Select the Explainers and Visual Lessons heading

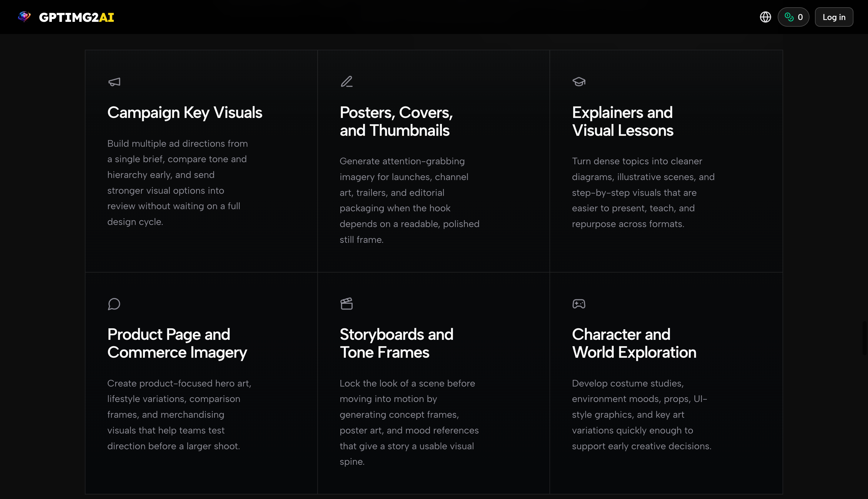click(623, 121)
